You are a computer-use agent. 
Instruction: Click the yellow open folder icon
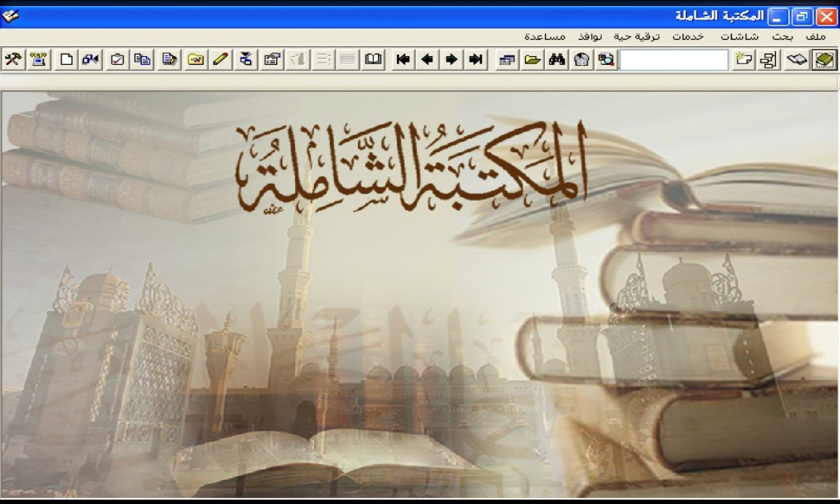tap(533, 60)
